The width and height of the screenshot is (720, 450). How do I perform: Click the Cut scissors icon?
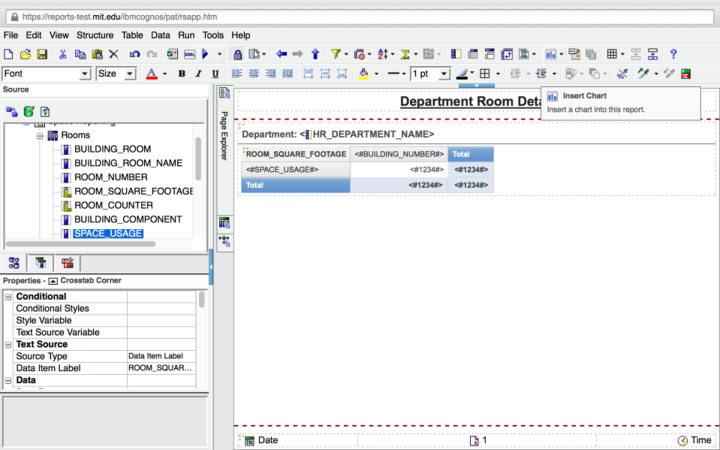[x=63, y=54]
